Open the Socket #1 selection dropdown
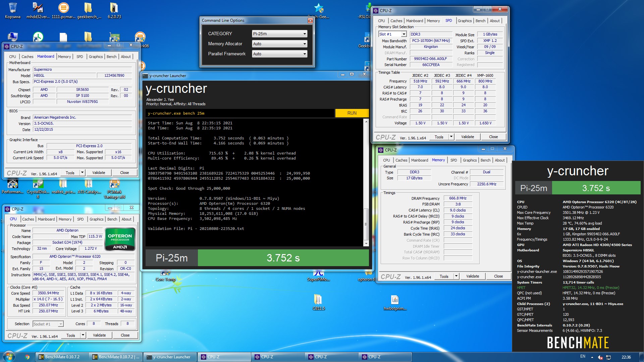The image size is (644, 362). click(x=48, y=324)
